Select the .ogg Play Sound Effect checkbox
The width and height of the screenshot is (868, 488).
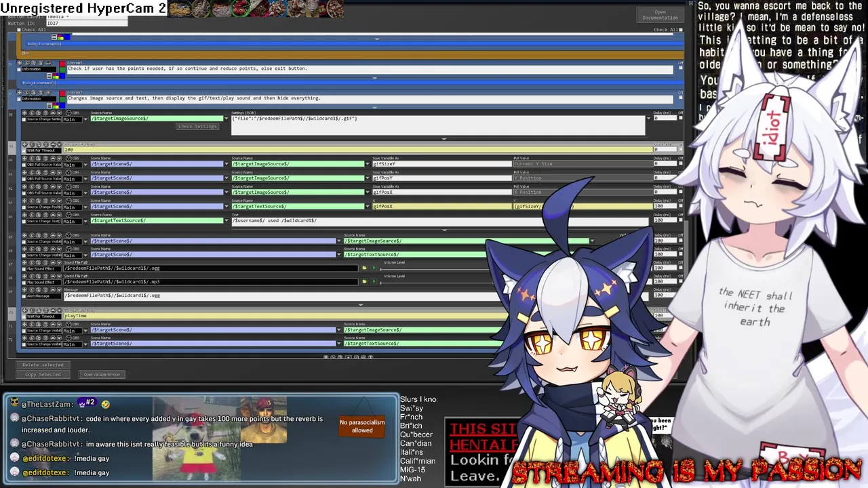click(24, 269)
